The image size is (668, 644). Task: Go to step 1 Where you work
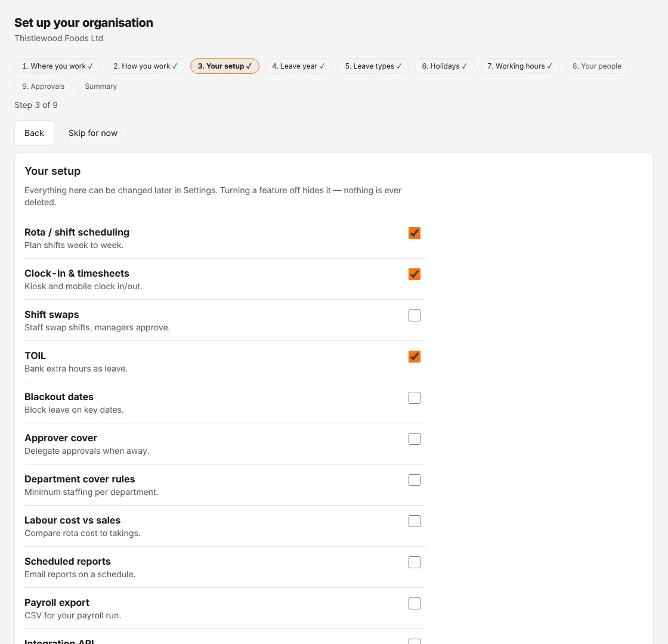(x=57, y=66)
